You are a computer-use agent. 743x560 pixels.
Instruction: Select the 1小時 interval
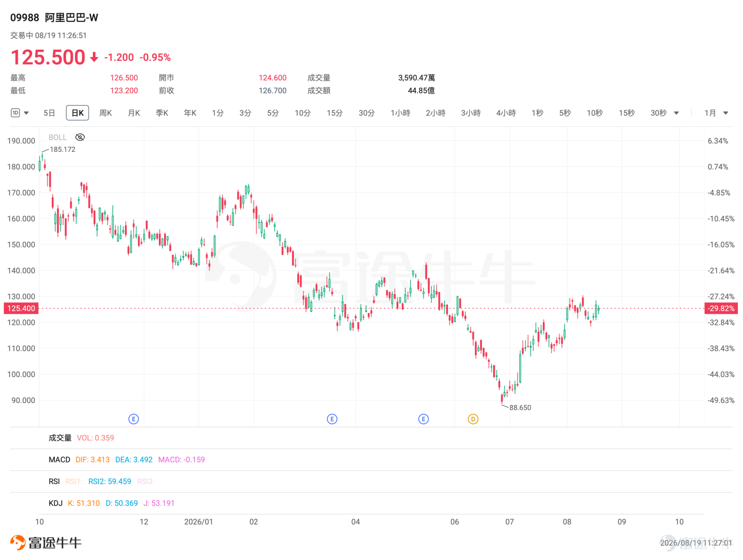click(400, 113)
